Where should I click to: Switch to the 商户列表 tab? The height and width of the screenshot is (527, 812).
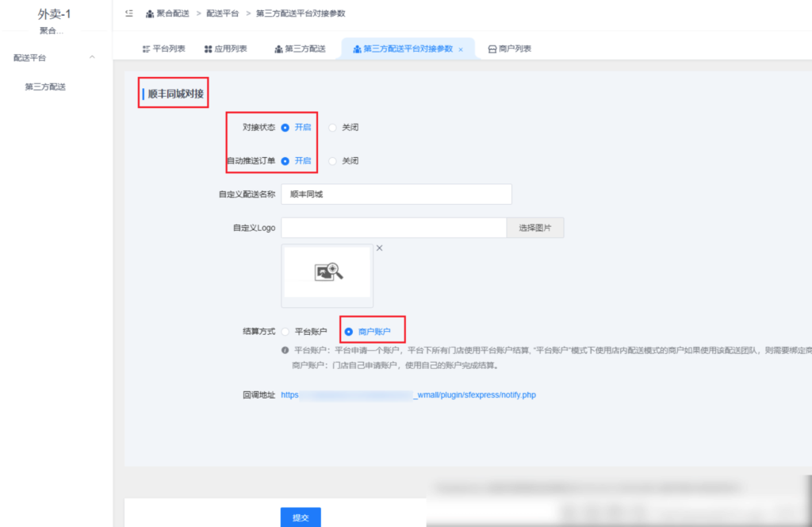click(513, 48)
